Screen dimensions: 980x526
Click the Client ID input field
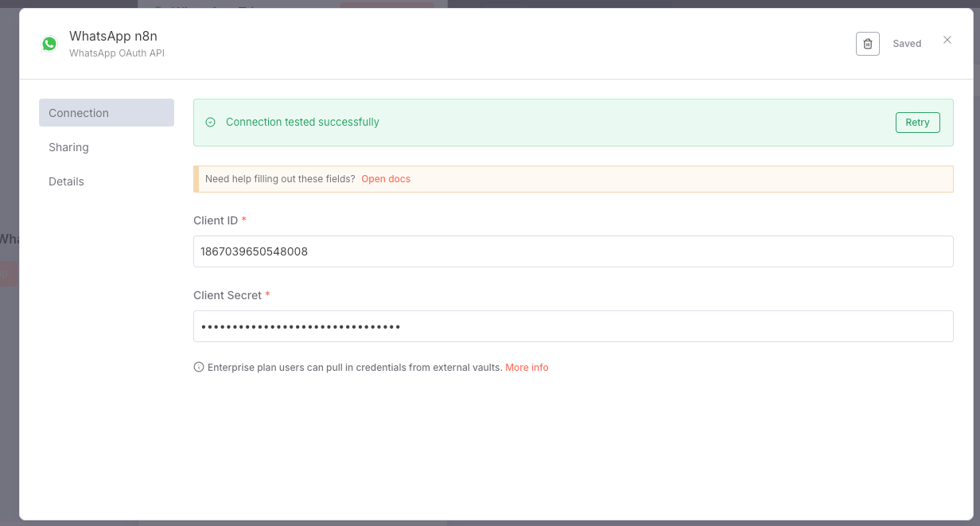pyautogui.click(x=573, y=251)
